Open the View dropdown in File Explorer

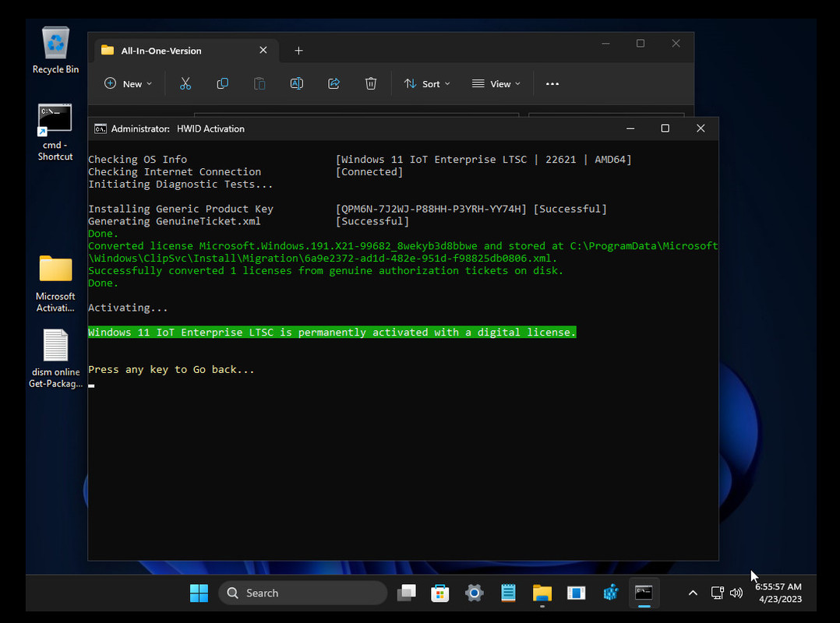(496, 83)
